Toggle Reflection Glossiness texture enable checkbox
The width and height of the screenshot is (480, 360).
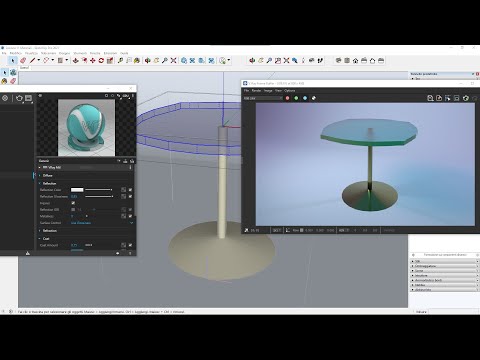[x=130, y=197]
